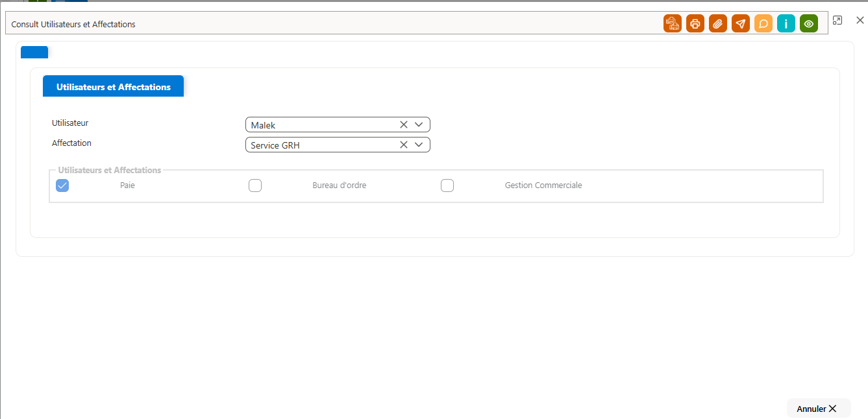Click the Annuler button
The height and width of the screenshot is (419, 868).
point(818,409)
